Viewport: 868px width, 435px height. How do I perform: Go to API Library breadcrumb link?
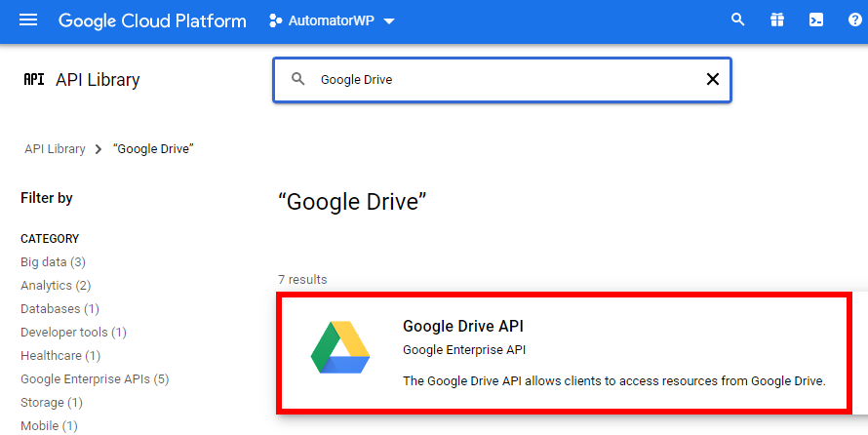pyautogui.click(x=55, y=149)
